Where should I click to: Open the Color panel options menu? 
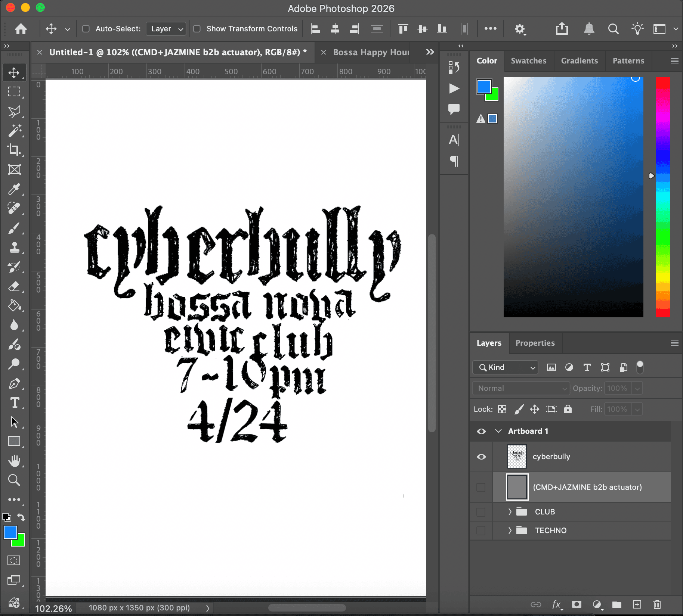674,61
